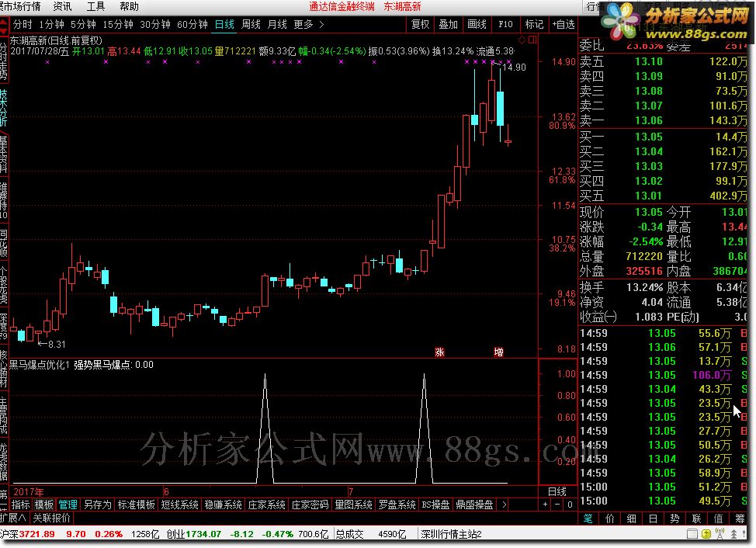Click '另存为' save-as button
This screenshot has height=548, width=756.
click(x=97, y=505)
